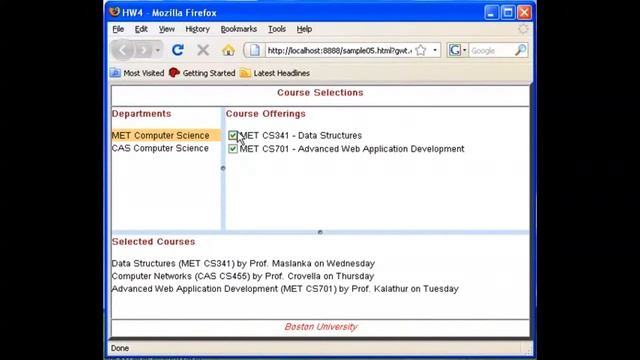Open the File menu
Screen dimensions: 640x360
click(x=118, y=29)
